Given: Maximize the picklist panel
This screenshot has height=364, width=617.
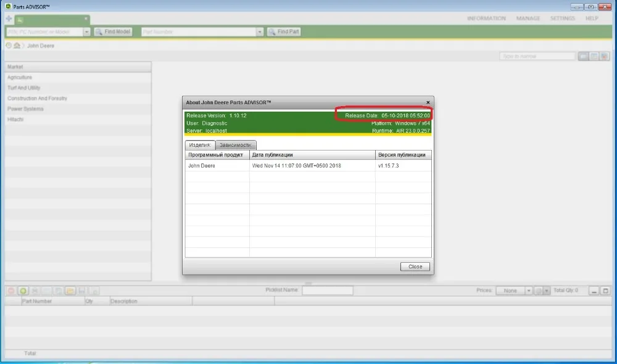Looking at the screenshot, I should [x=606, y=291].
